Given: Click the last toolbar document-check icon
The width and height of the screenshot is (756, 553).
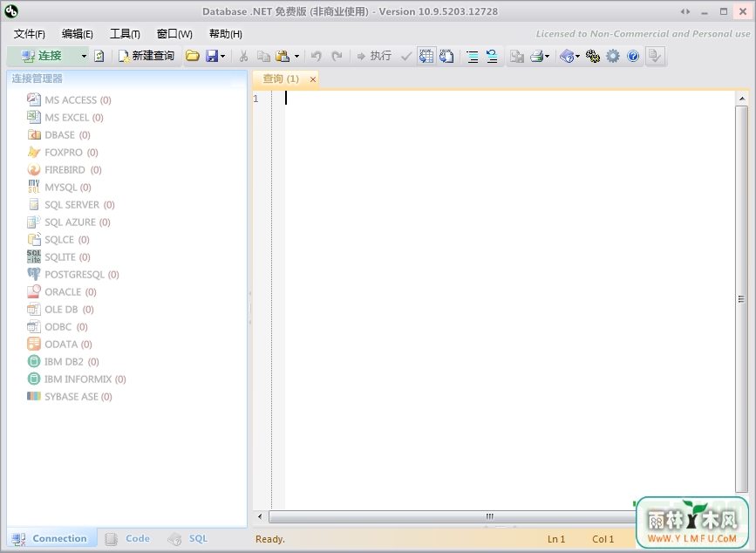Looking at the screenshot, I should pos(655,57).
